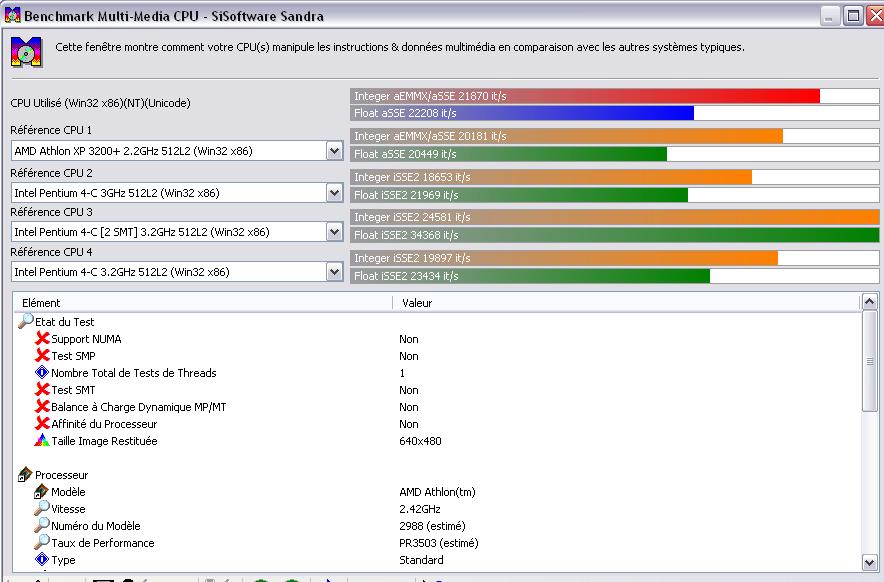The width and height of the screenshot is (884, 582).
Task: Click the magnifier icon beside Taux de Performance
Action: 42,541
